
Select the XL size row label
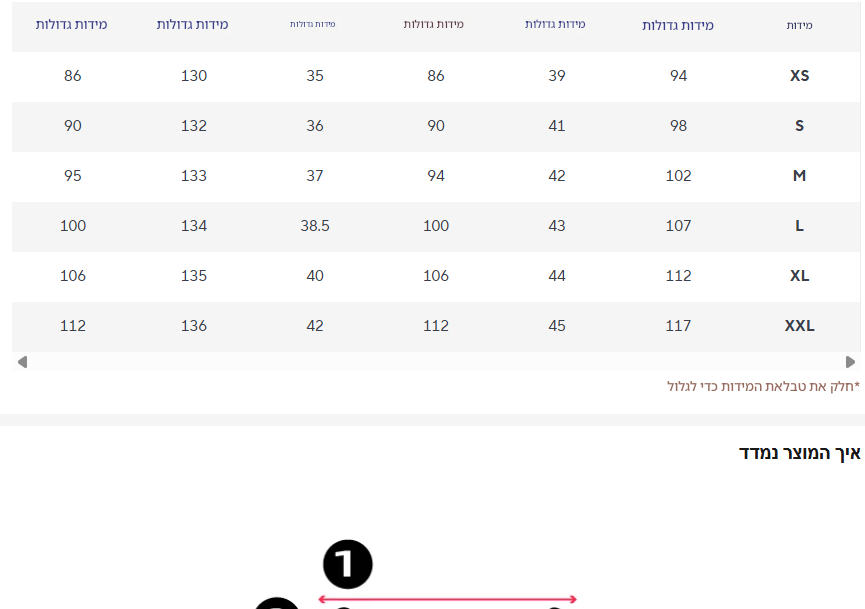799,276
